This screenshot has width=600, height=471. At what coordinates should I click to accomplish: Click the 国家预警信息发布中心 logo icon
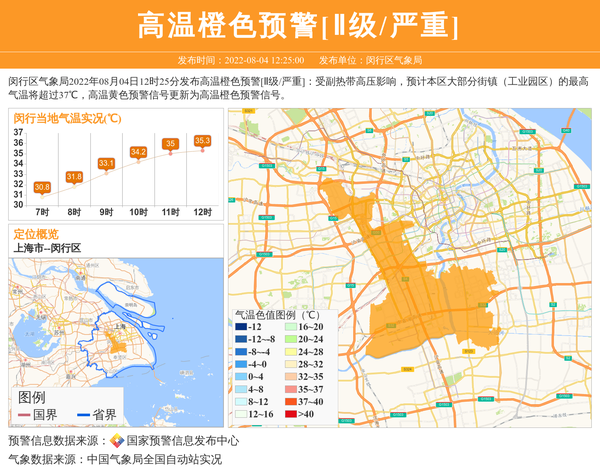(x=117, y=441)
